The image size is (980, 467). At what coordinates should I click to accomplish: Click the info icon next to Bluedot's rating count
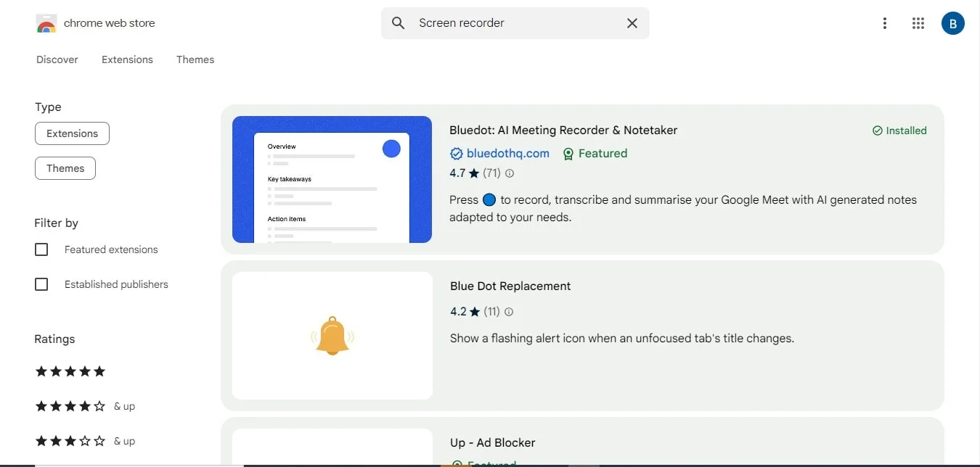[x=510, y=173]
